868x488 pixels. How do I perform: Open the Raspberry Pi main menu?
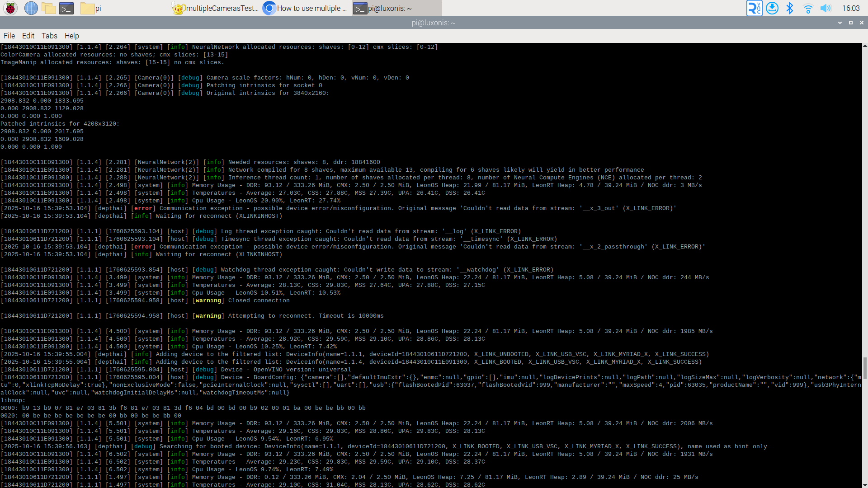coord(10,8)
